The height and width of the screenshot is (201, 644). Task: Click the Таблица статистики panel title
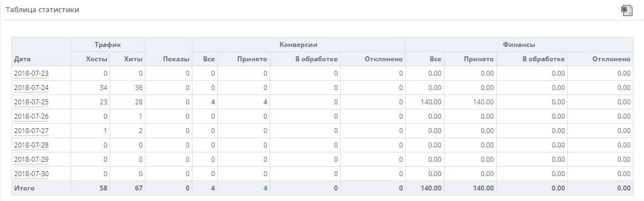click(x=42, y=9)
